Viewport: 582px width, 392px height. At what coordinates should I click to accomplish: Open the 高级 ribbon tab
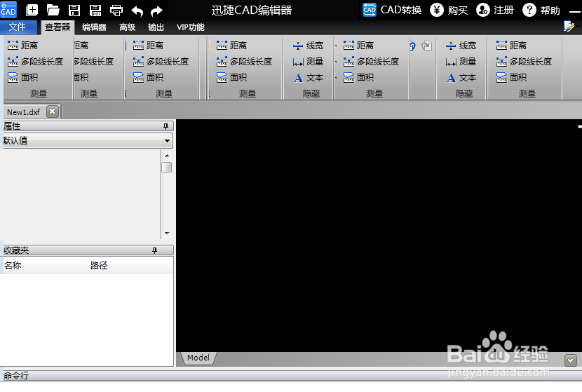(x=127, y=27)
